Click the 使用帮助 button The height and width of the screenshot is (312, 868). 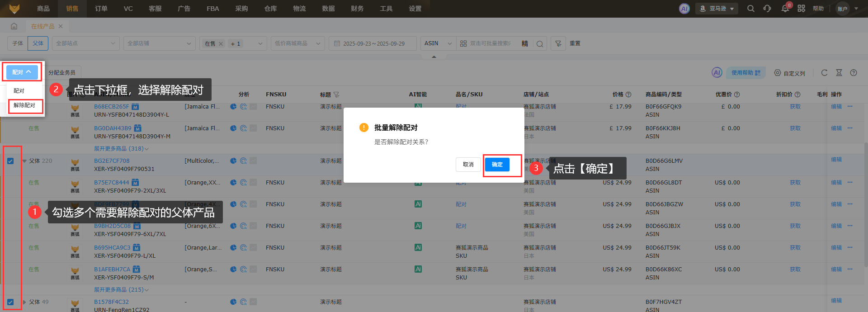[x=746, y=73]
